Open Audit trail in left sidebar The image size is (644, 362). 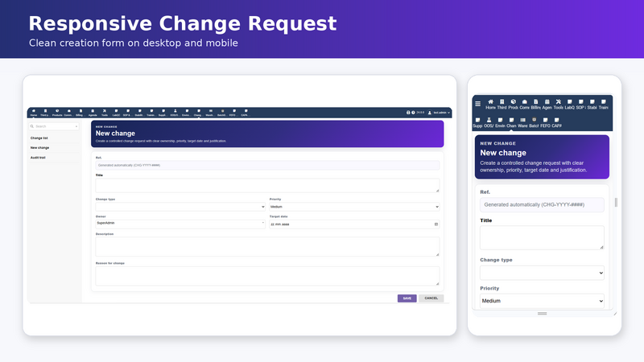38,158
